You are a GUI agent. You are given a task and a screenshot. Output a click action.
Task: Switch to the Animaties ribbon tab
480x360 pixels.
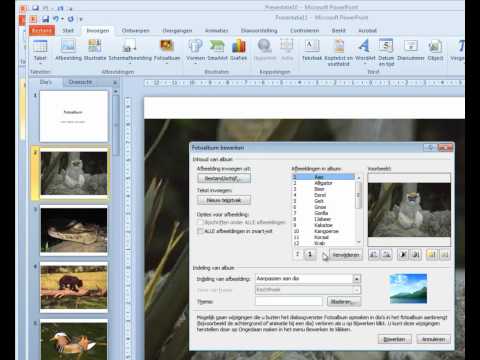[x=216, y=30]
